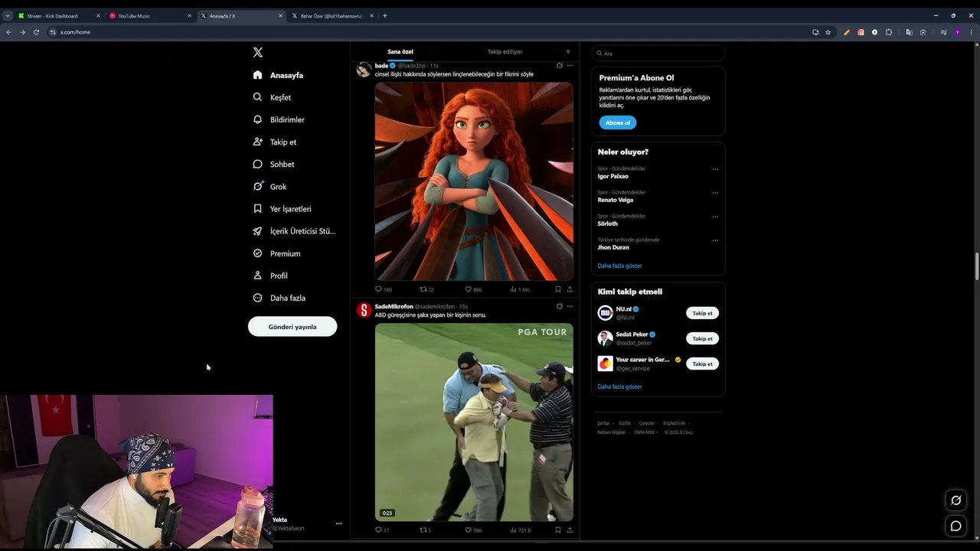The image size is (980, 551).
Task: Repost the bade post
Action: click(426, 289)
